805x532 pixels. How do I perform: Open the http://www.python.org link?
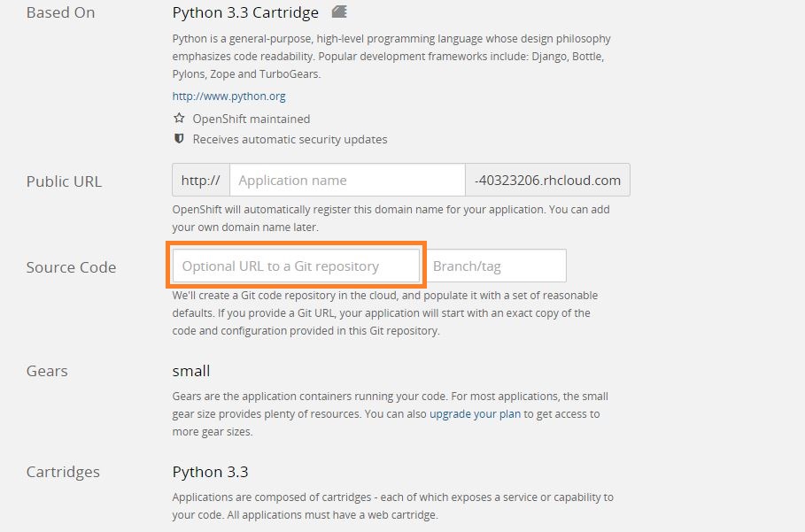coord(229,96)
